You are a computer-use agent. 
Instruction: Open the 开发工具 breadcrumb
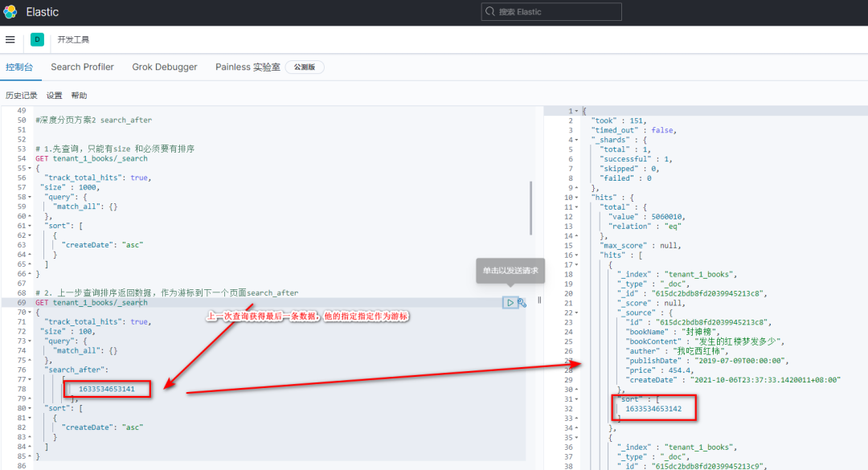(x=73, y=40)
